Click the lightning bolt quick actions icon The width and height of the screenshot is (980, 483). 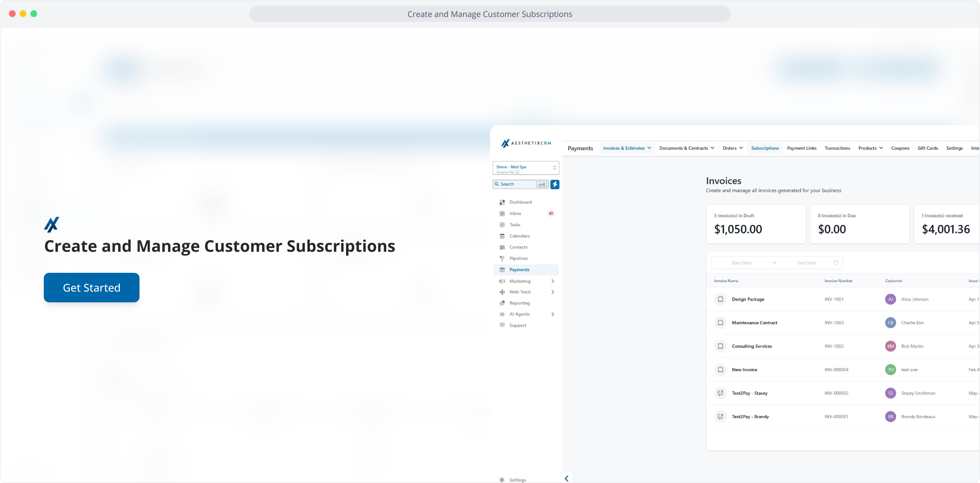click(555, 184)
